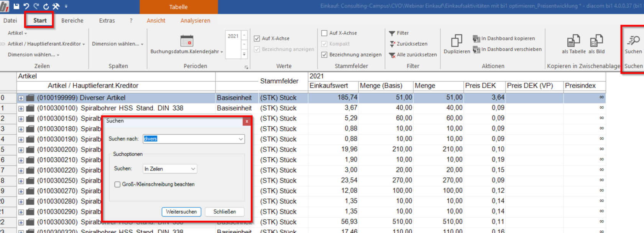The image size is (644, 233).
Task: Open the quick access customize arrow
Action: 66,6
